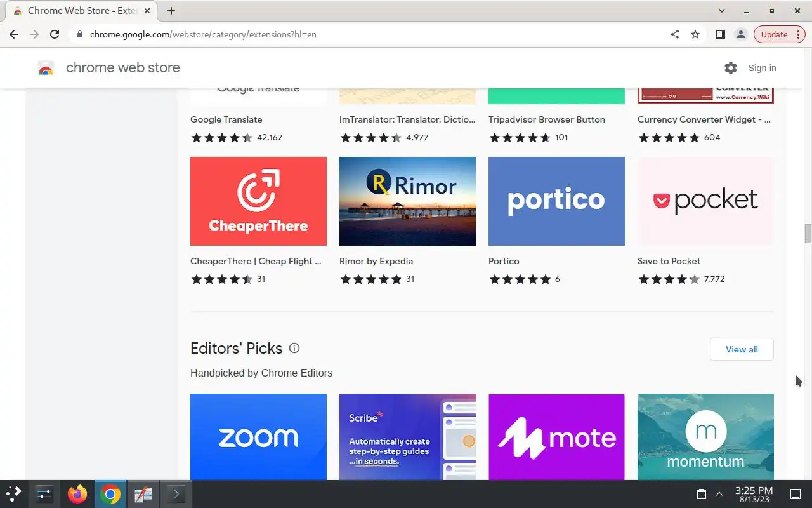The height and width of the screenshot is (508, 812).
Task: Open the terminal icon in taskbar
Action: click(x=176, y=493)
